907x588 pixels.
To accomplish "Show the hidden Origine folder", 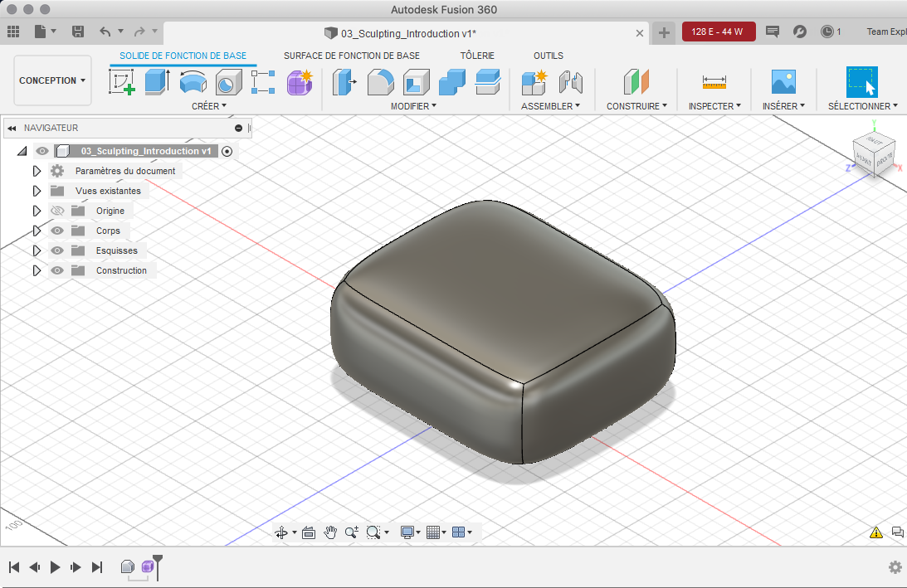I will 56,211.
